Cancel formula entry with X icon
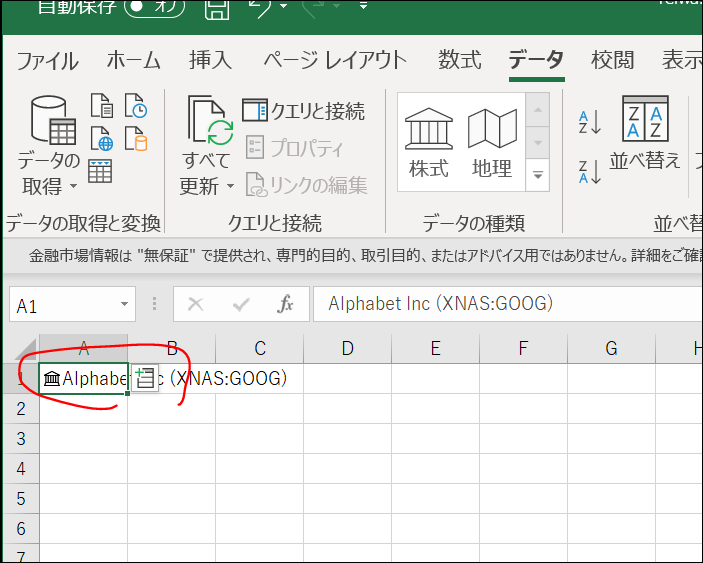 tap(195, 304)
